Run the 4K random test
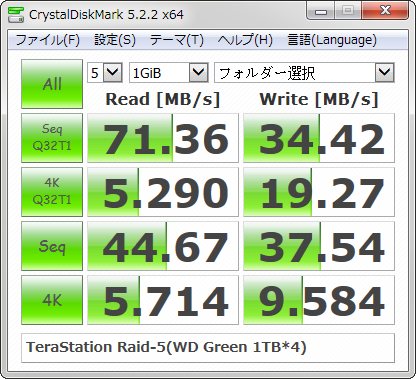This screenshot has height=379, width=416. [52, 300]
